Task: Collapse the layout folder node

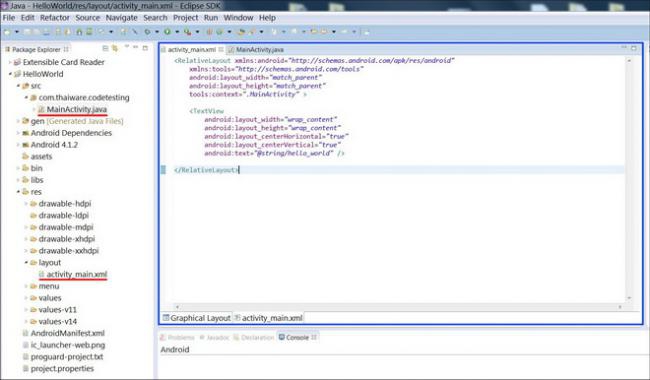Action: (26, 262)
